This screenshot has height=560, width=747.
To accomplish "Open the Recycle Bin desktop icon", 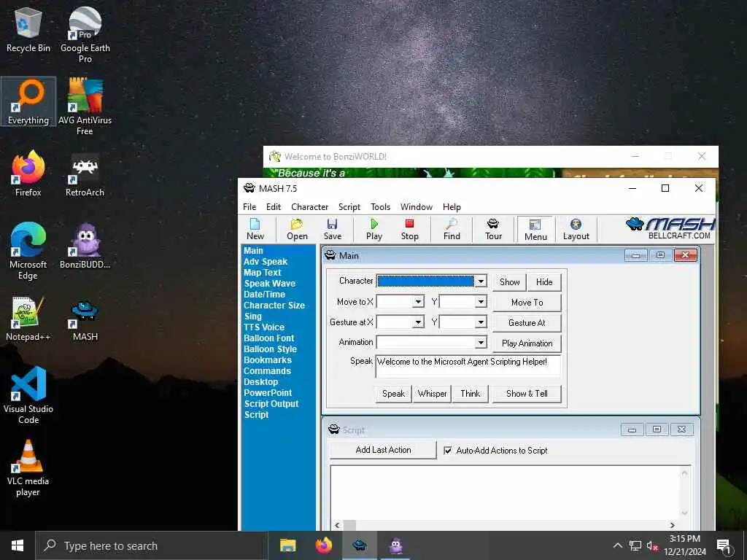I will (x=28, y=30).
